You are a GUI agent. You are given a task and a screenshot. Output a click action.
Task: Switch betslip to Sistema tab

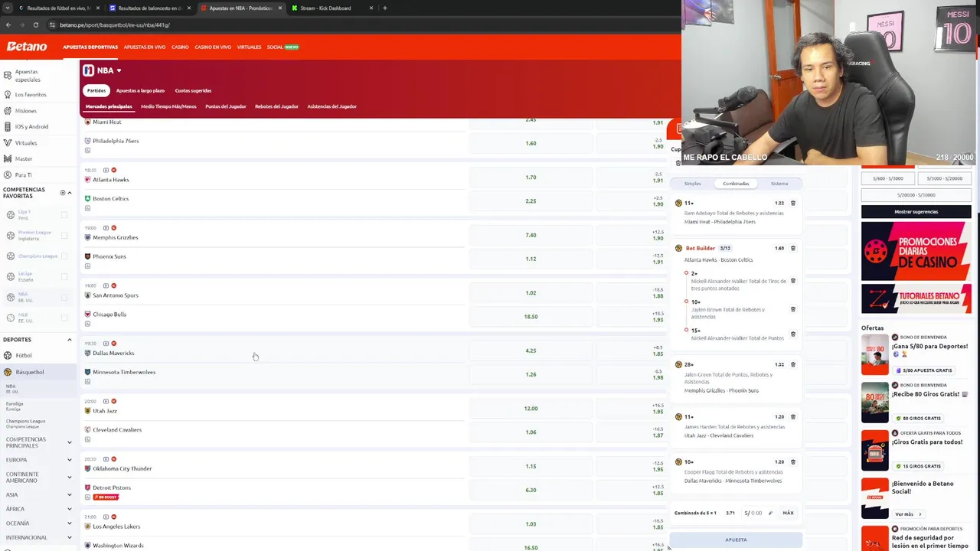coord(779,184)
